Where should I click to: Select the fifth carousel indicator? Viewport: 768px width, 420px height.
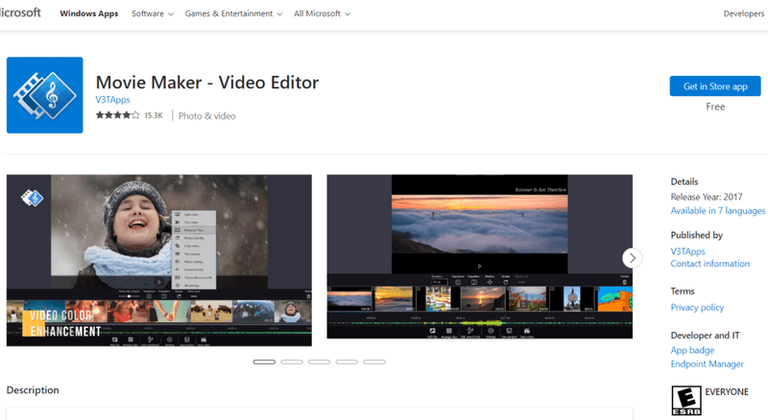click(374, 362)
